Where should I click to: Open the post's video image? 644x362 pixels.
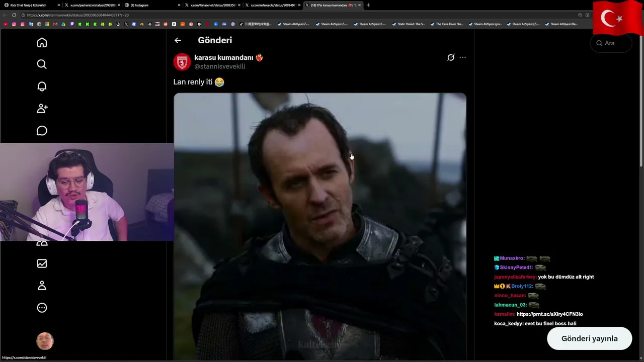click(x=320, y=226)
